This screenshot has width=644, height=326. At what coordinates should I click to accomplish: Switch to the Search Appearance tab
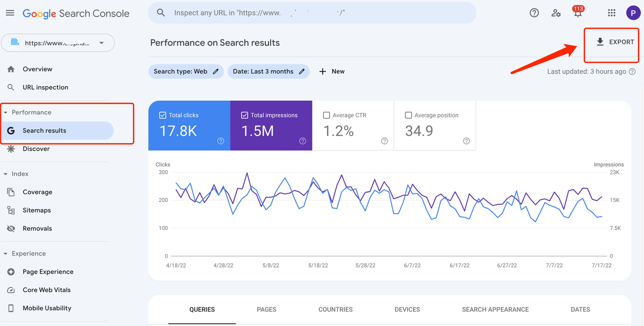point(496,309)
